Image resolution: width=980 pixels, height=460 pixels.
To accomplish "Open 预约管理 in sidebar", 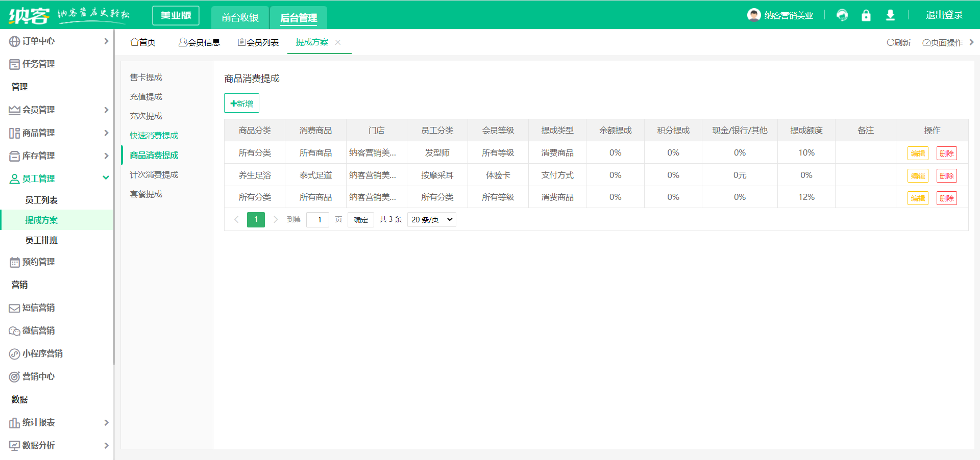I will 39,262.
